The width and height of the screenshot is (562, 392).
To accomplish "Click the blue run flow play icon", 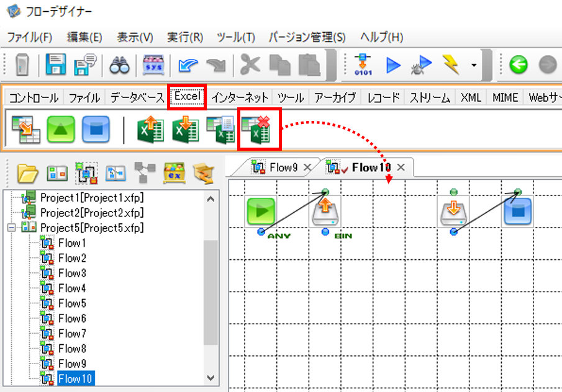I will click(393, 65).
